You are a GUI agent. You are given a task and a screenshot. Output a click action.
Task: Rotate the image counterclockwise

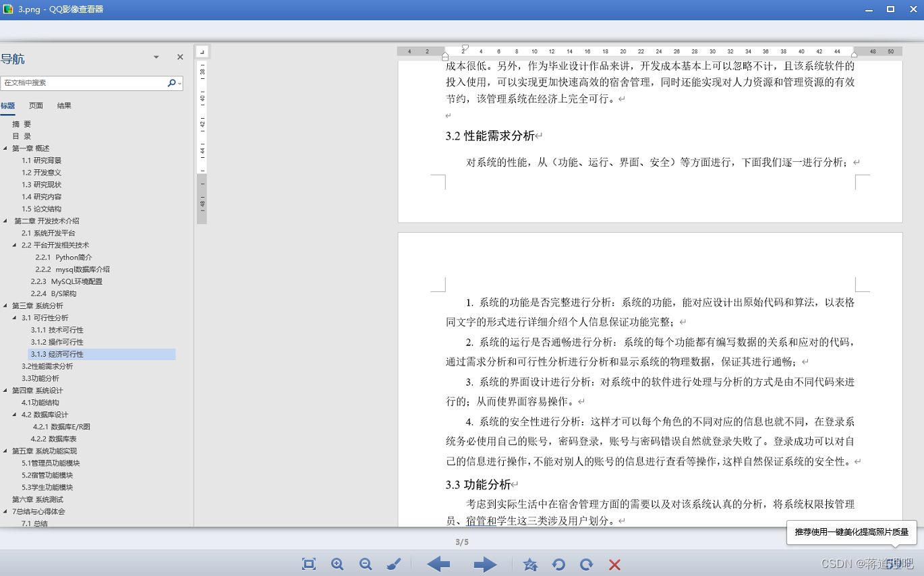tap(559, 565)
